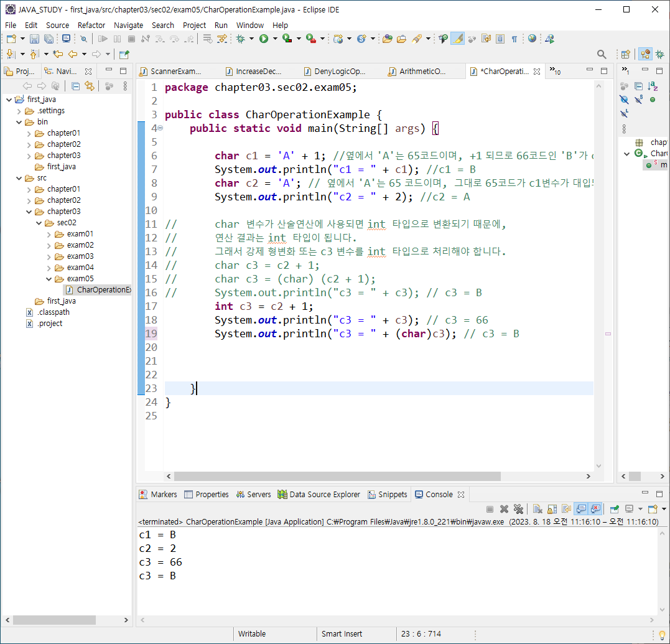Go to Last Edit Location icon
Image resolution: width=670 pixels, height=644 pixels.
58,54
